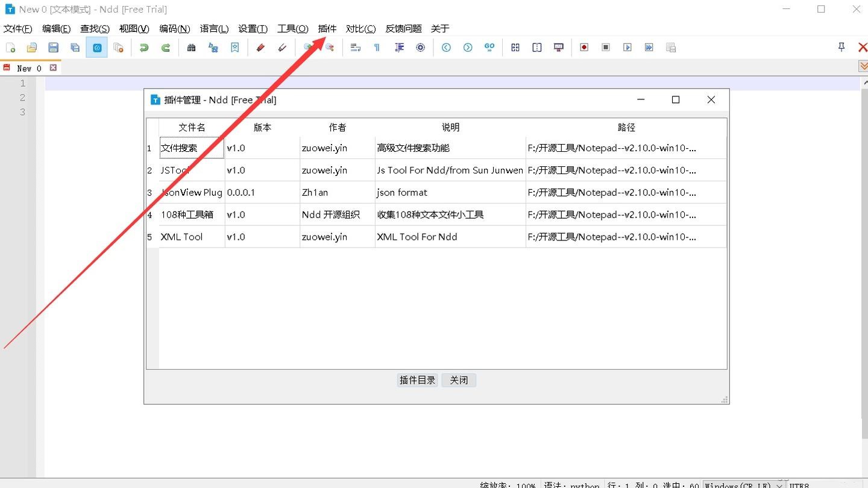The height and width of the screenshot is (488, 868).
Task: Click the bookmark star toolbar icon
Action: (x=235, y=48)
